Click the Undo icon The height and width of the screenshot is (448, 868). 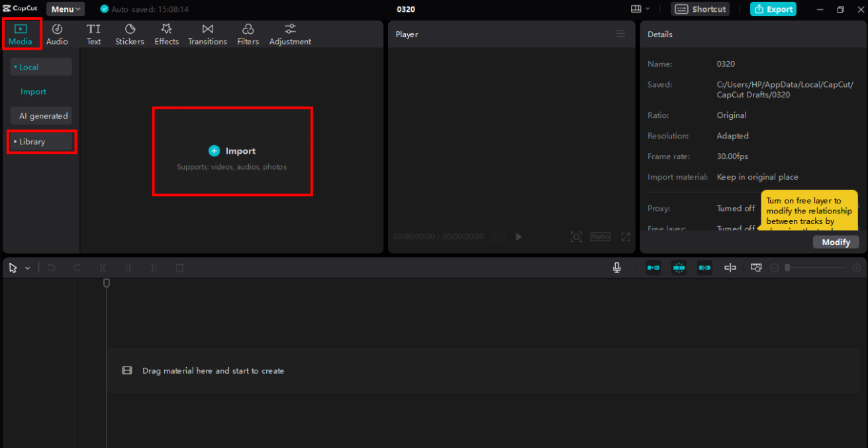(x=51, y=268)
